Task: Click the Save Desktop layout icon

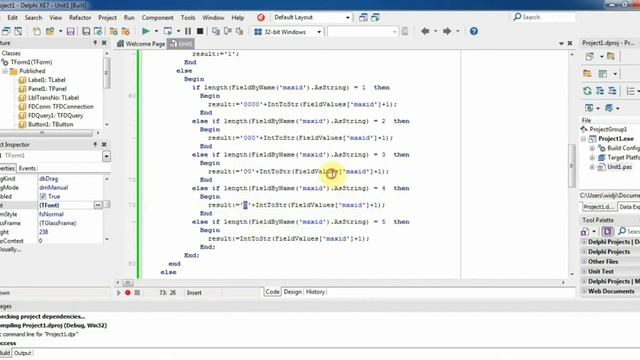Action: coord(363,17)
